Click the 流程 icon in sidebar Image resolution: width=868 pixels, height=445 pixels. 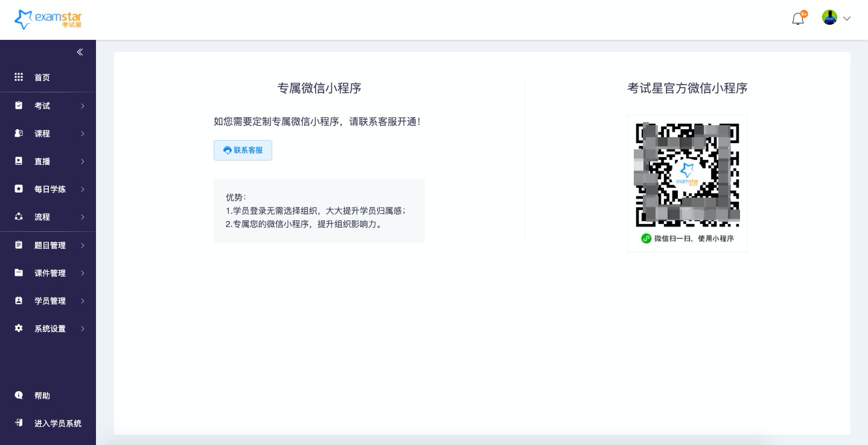point(19,216)
